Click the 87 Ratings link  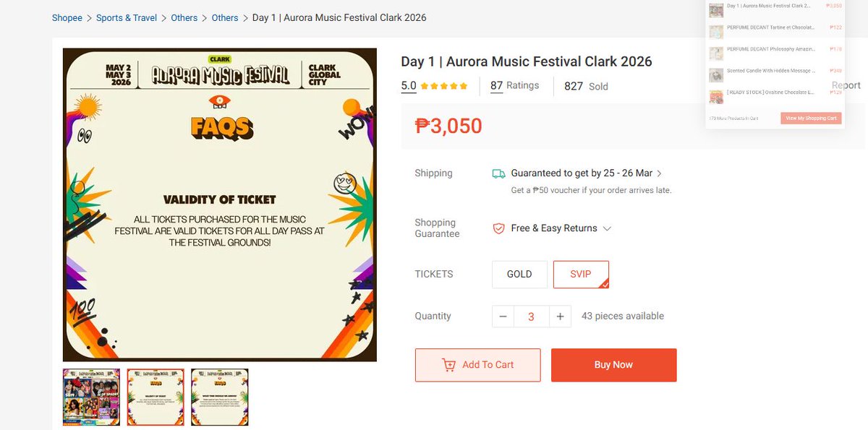coord(514,85)
